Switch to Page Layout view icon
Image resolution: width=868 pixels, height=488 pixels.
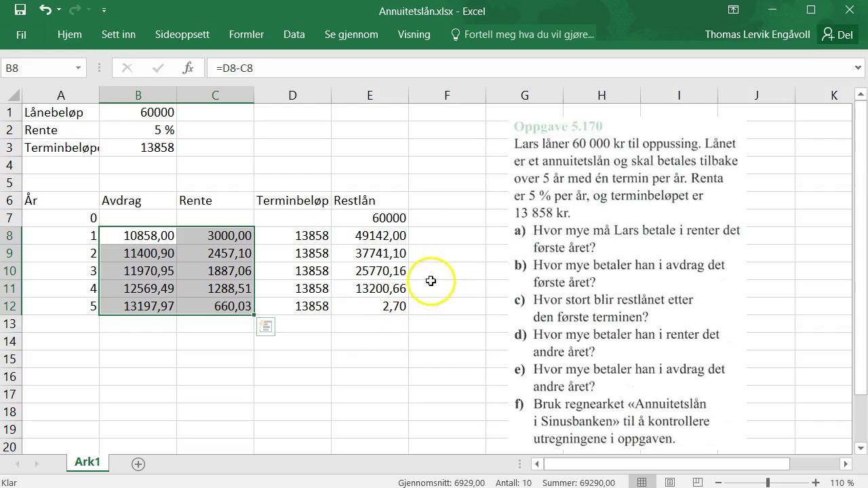(x=671, y=483)
